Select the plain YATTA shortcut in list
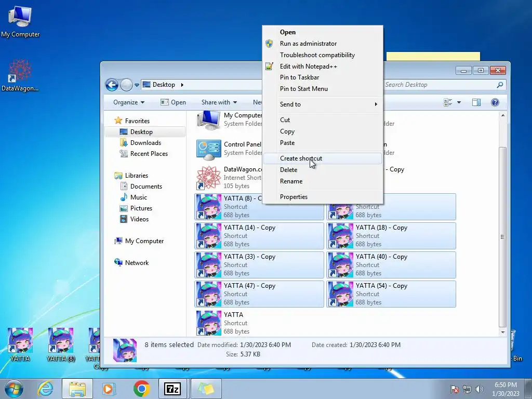532x399 pixels. point(259,323)
